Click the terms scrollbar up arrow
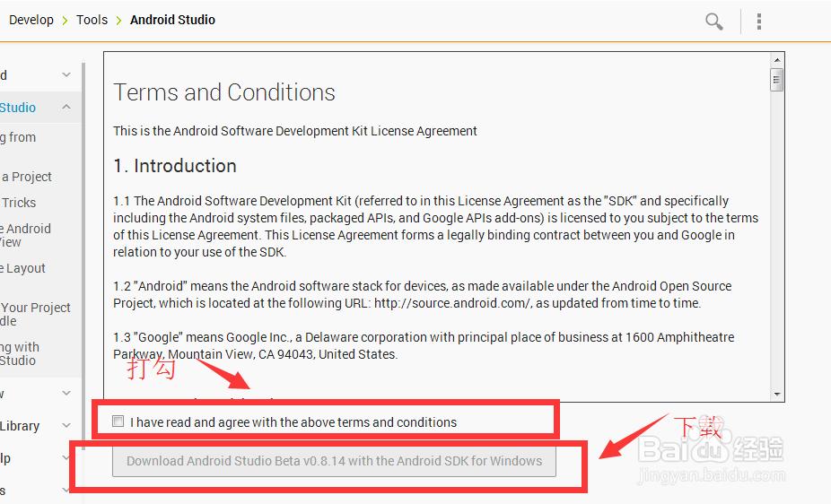Screen dimensions: 831x504 tap(777, 60)
